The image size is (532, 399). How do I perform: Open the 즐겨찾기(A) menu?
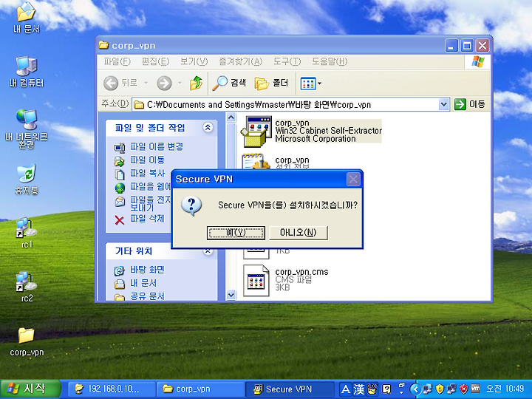(241, 61)
